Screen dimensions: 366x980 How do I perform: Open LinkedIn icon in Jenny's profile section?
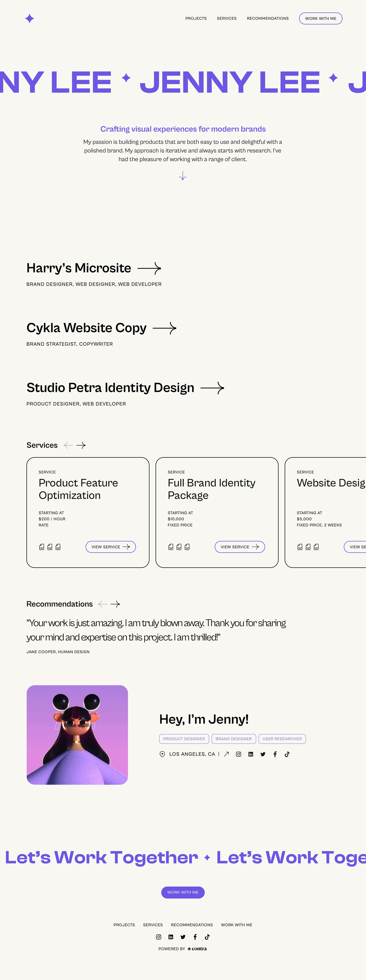point(250,754)
